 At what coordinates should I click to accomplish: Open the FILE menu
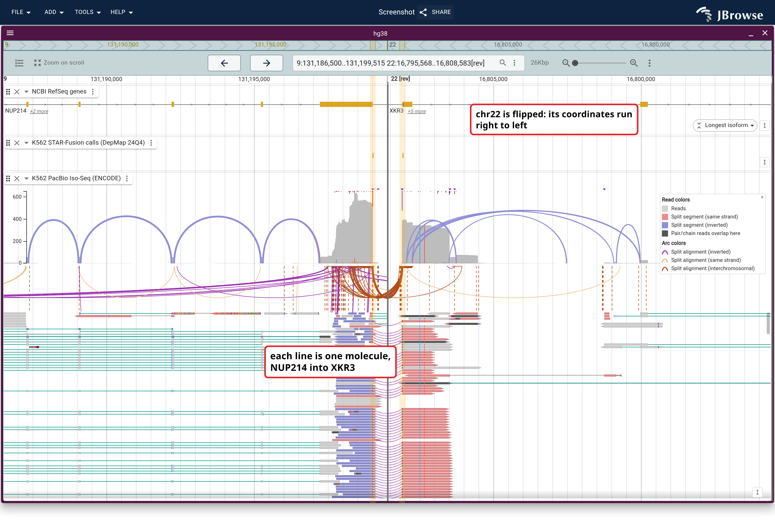(x=21, y=12)
